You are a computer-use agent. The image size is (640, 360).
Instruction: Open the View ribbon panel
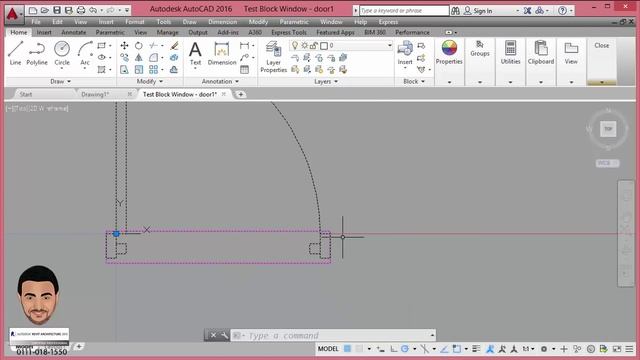571,52
